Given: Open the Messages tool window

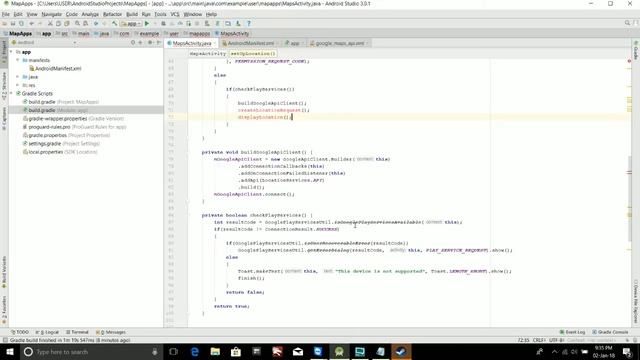Looking at the screenshot, I should pyautogui.click(x=111, y=332).
